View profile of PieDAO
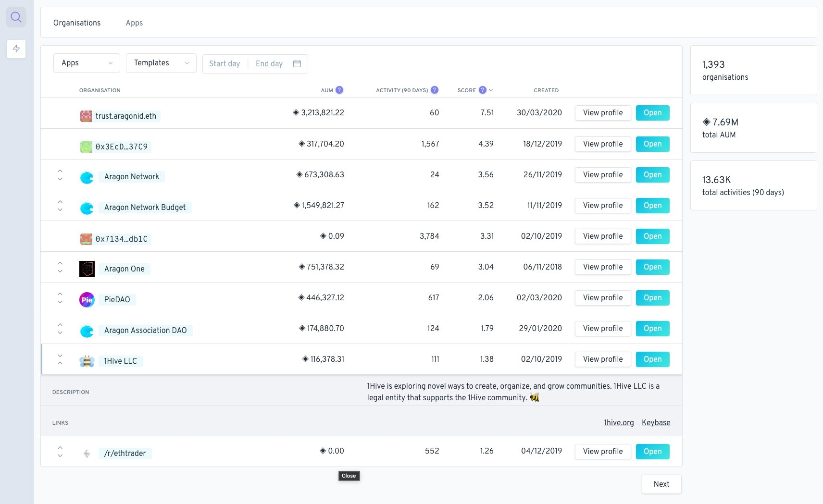Screen dimensions: 823x504 tap(603, 298)
